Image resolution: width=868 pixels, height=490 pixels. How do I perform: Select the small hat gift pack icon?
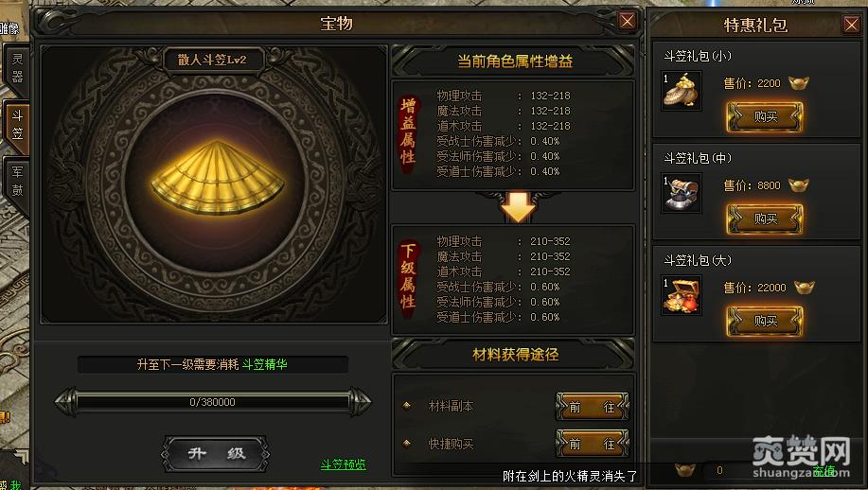click(682, 91)
